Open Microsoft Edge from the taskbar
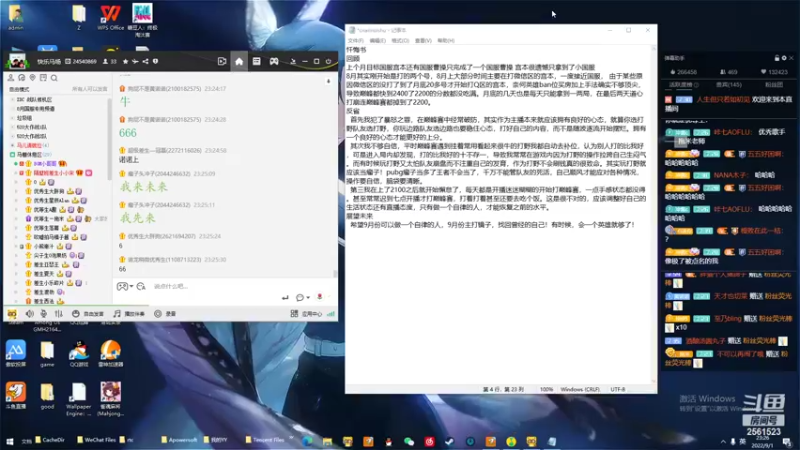Screen dimensions: 800x450 coord(307,441)
